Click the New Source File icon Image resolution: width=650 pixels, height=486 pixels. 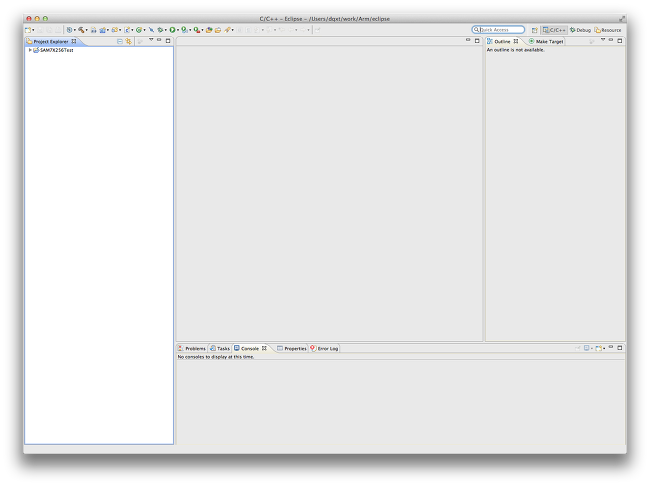tap(127, 30)
